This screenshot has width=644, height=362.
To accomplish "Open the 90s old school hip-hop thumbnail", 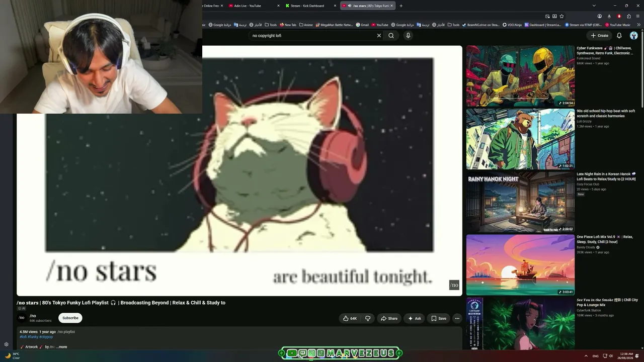I will 520,139.
